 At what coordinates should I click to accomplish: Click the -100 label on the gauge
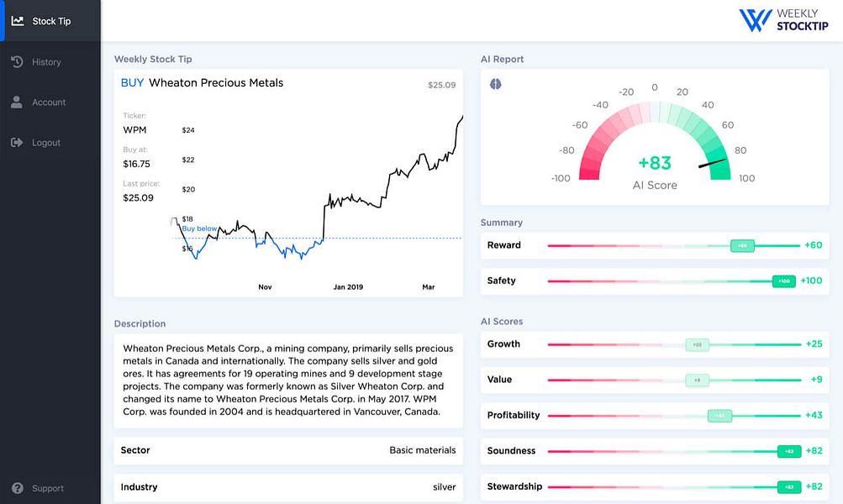(561, 178)
